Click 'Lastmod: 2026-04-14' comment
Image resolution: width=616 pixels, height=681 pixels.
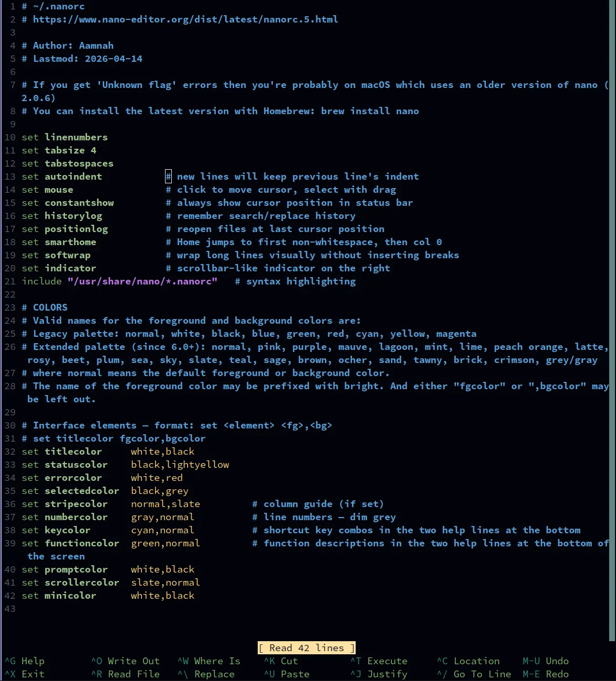click(x=82, y=59)
